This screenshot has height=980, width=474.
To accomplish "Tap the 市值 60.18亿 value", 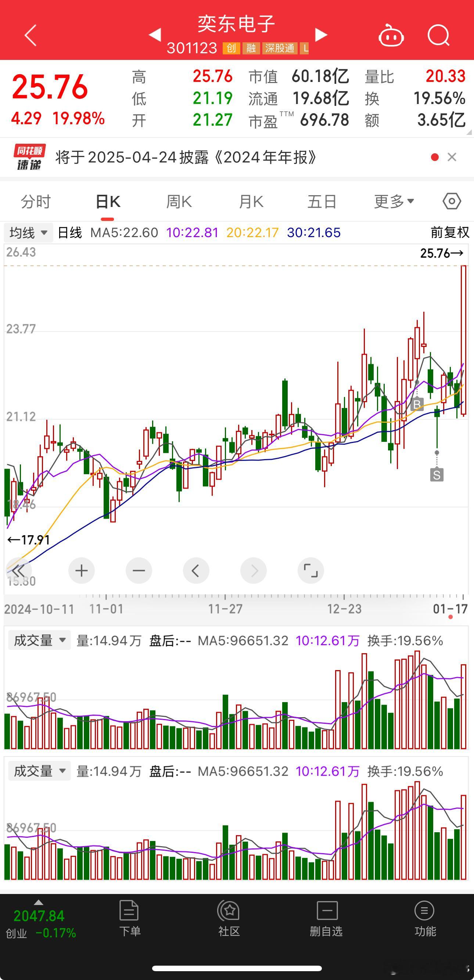I will [x=320, y=76].
